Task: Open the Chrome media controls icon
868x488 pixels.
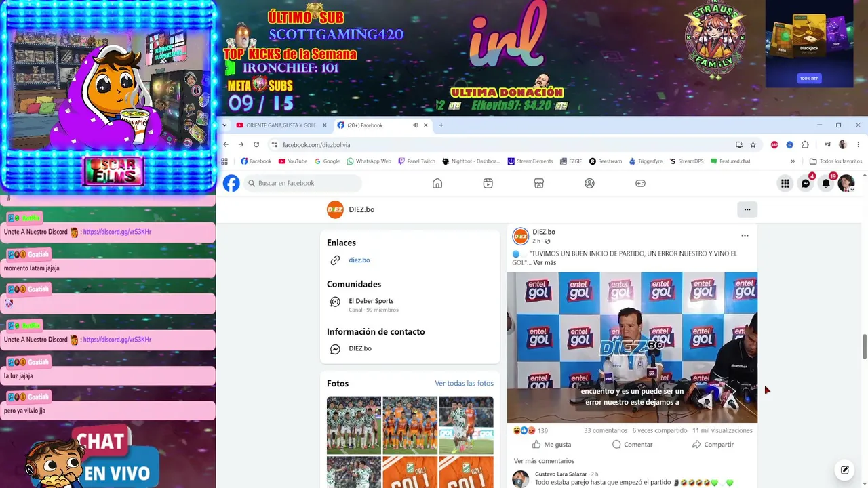Action: click(x=827, y=144)
